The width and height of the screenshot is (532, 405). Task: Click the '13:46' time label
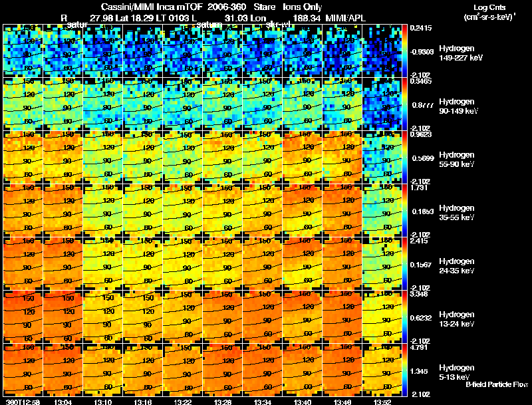pos(342,402)
